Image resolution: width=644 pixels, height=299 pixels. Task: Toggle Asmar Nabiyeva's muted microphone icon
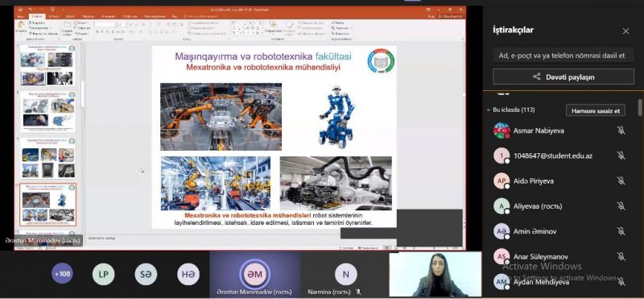pos(621,131)
